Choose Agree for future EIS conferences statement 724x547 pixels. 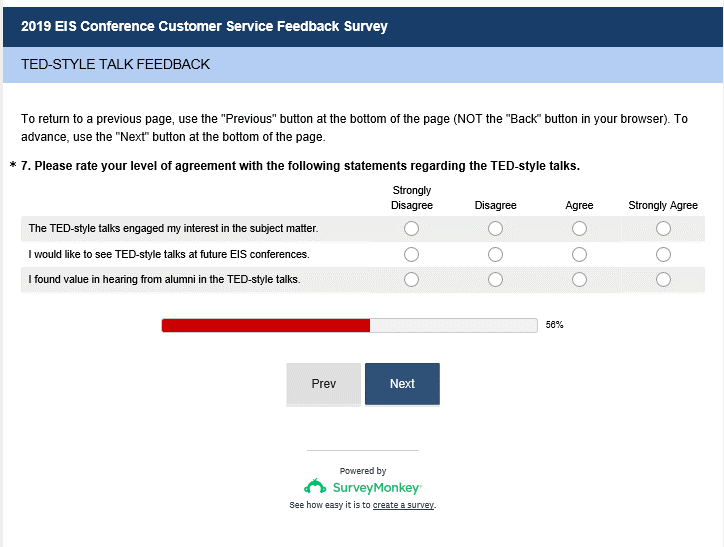coord(579,254)
